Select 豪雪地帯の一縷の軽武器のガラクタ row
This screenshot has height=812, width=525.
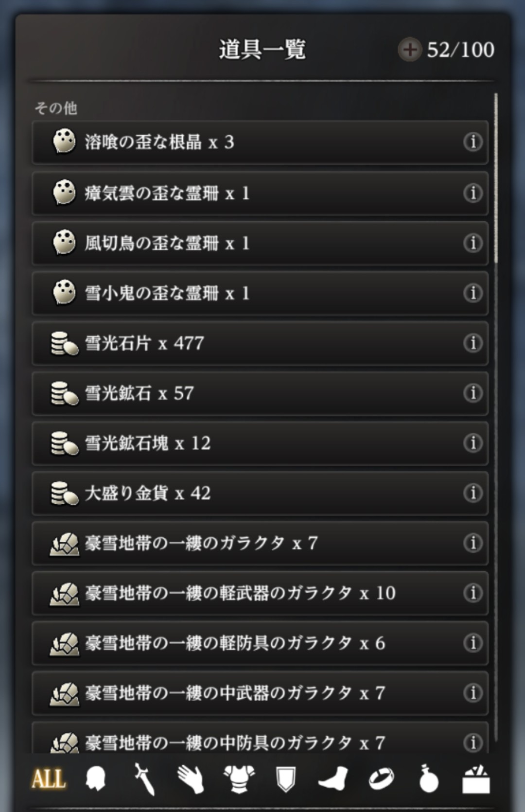(x=260, y=593)
